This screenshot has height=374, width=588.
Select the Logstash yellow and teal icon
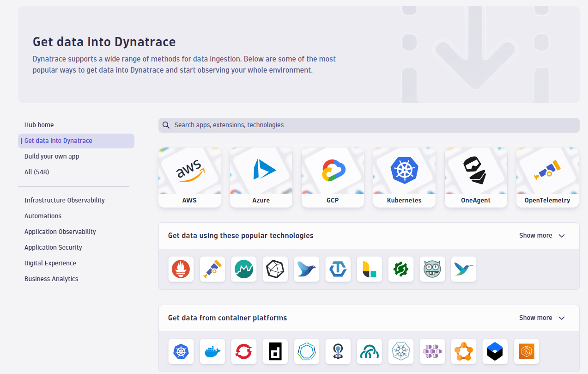point(370,269)
